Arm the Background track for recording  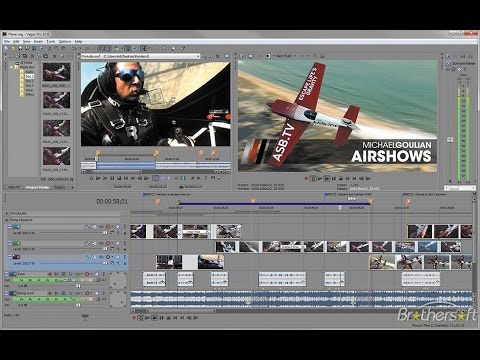coord(50,293)
